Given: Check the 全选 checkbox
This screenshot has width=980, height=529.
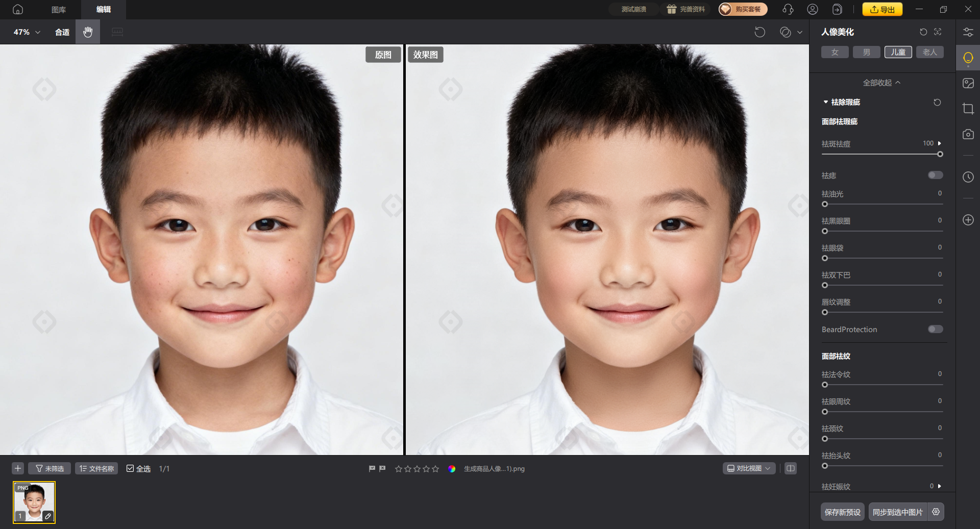Looking at the screenshot, I should [x=130, y=469].
